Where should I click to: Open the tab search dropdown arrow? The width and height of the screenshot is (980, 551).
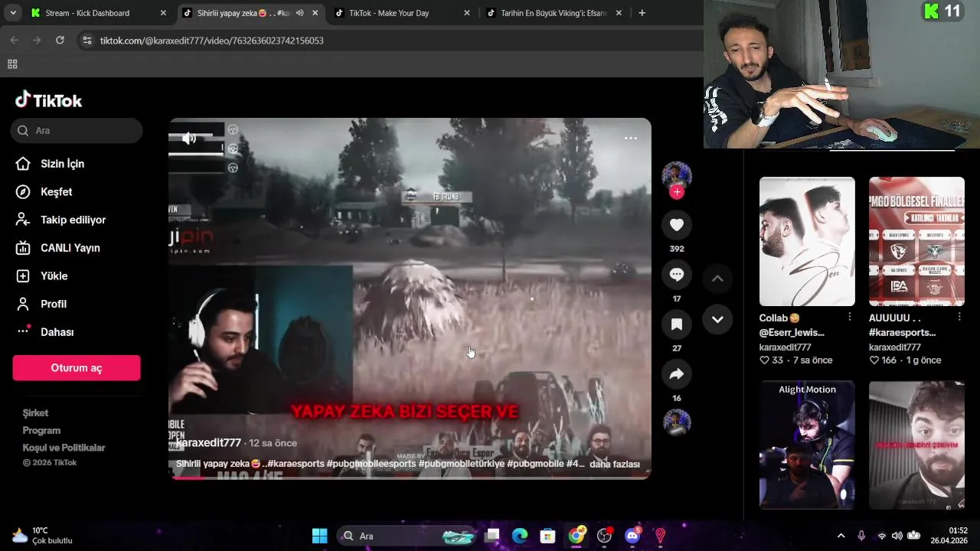pyautogui.click(x=12, y=13)
